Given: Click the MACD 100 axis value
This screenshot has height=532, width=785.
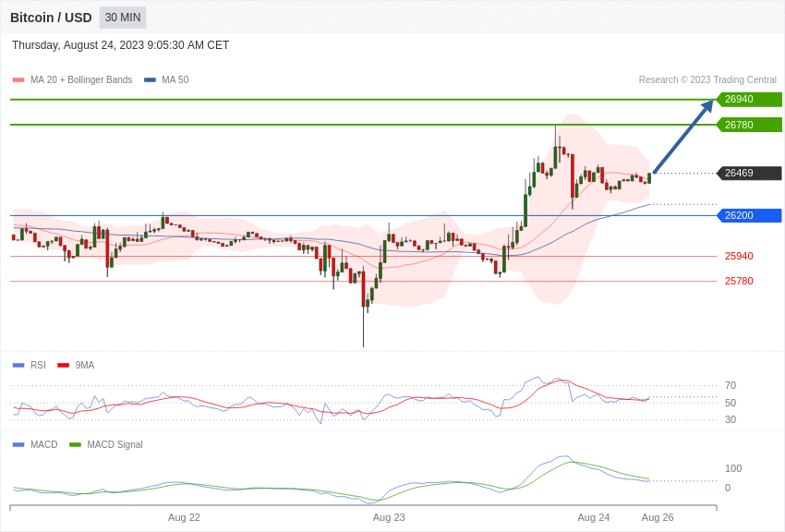Looking at the screenshot, I should tap(733, 468).
